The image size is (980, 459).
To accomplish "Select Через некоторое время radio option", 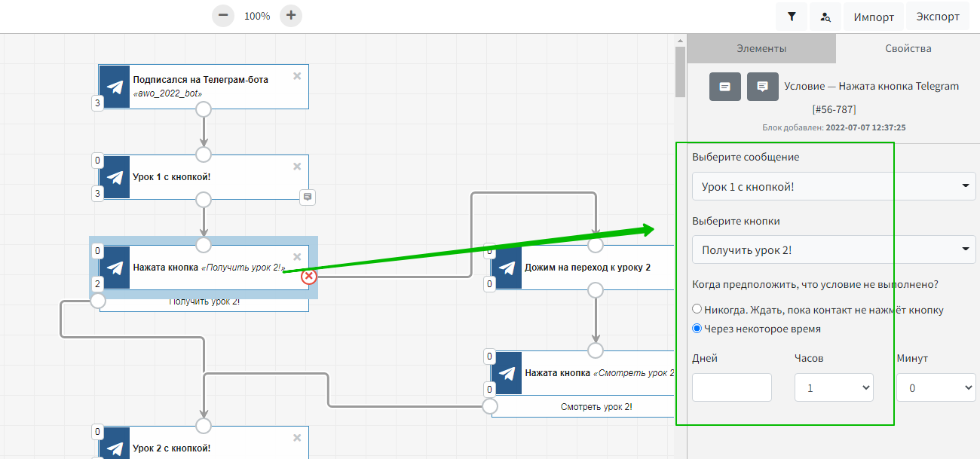I will coord(697,329).
